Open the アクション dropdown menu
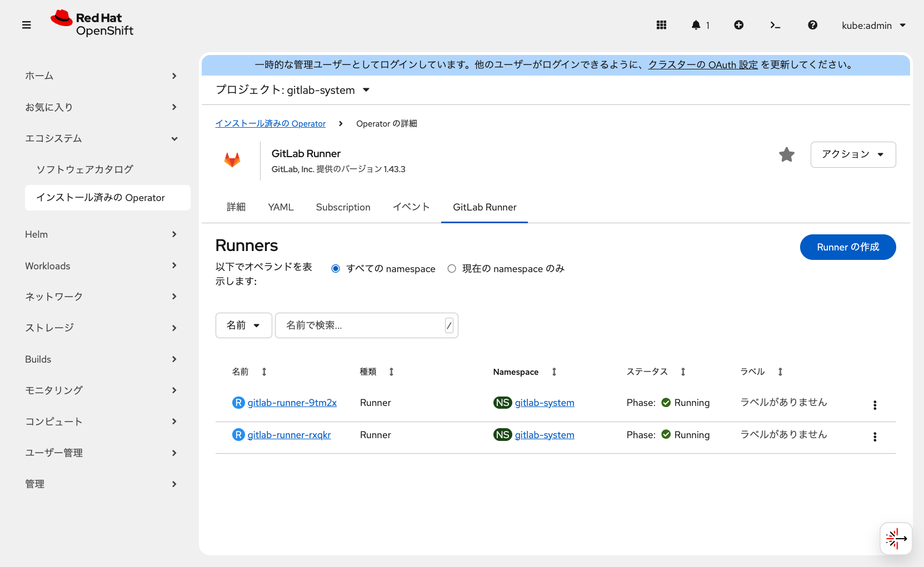Screen dimensions: 924x567 pos(853,154)
